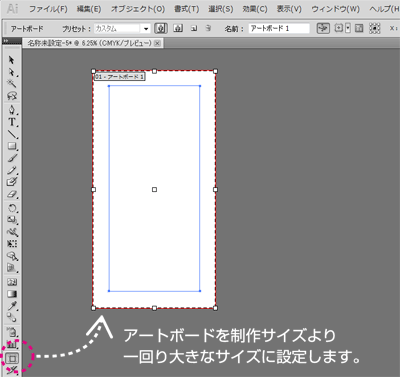Select the Rectangle tool
Image resolution: width=400 pixels, height=377 pixels.
12,146
